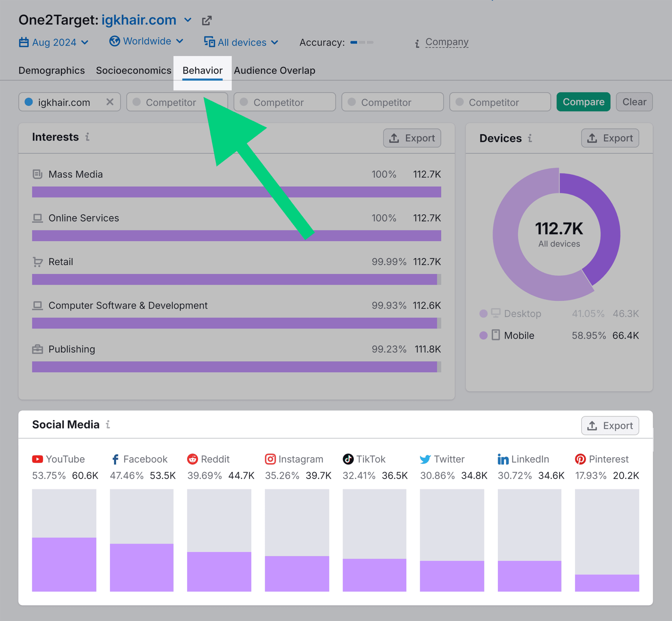The image size is (672, 621).
Task: Switch to the Demographics tab
Action: (x=51, y=70)
